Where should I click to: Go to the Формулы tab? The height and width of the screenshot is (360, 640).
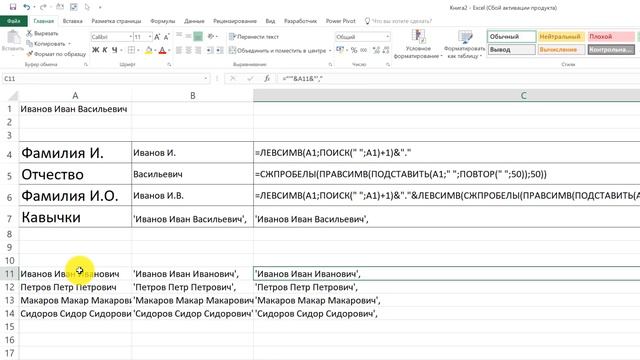(x=162, y=21)
